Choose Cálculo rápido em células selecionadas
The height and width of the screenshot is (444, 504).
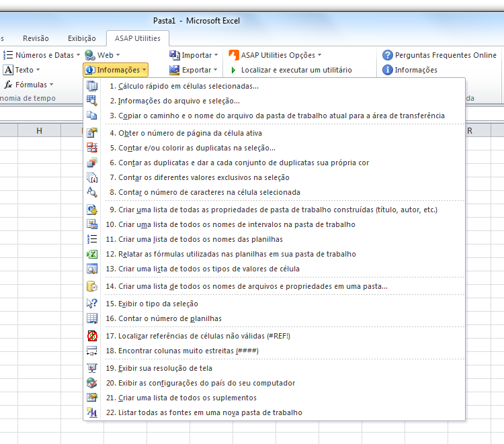click(x=274, y=86)
